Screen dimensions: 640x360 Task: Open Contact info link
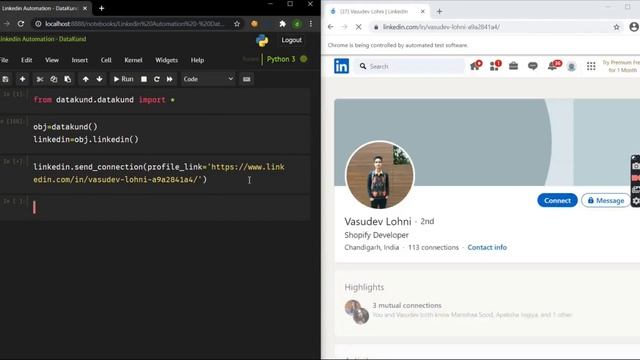coord(487,247)
